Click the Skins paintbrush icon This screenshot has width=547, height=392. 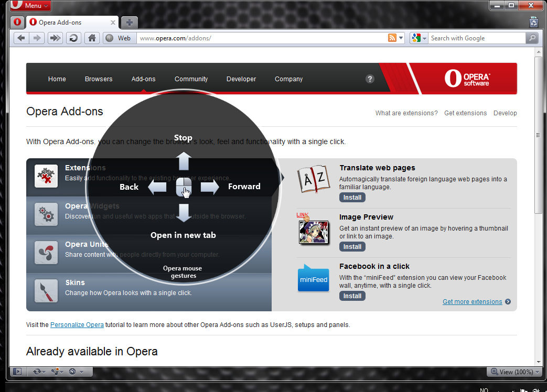pyautogui.click(x=46, y=291)
